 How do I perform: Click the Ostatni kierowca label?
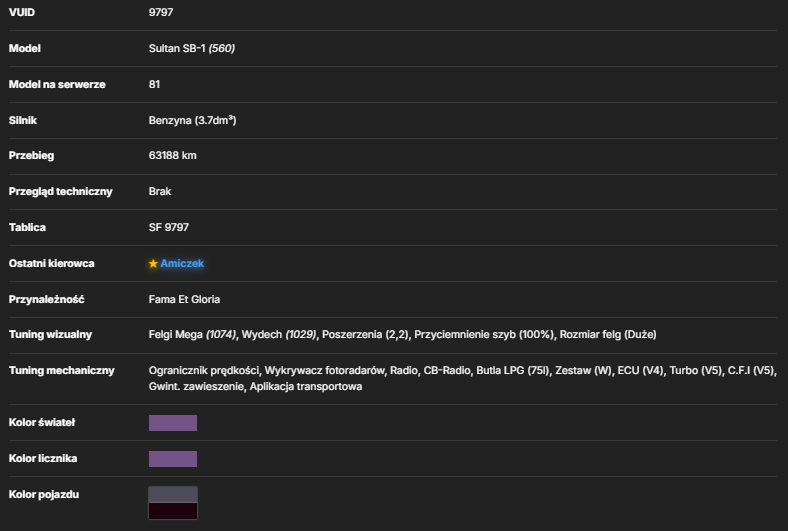[x=51, y=263]
